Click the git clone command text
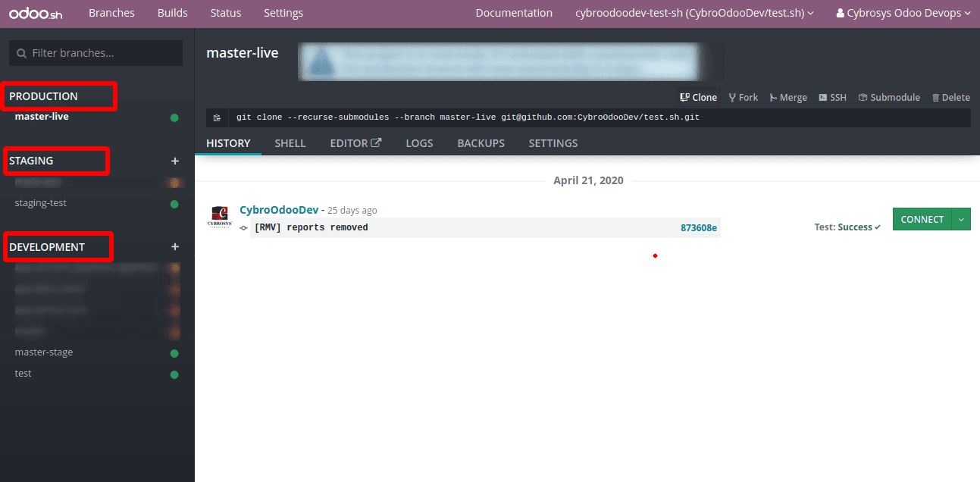980x482 pixels. (468, 117)
